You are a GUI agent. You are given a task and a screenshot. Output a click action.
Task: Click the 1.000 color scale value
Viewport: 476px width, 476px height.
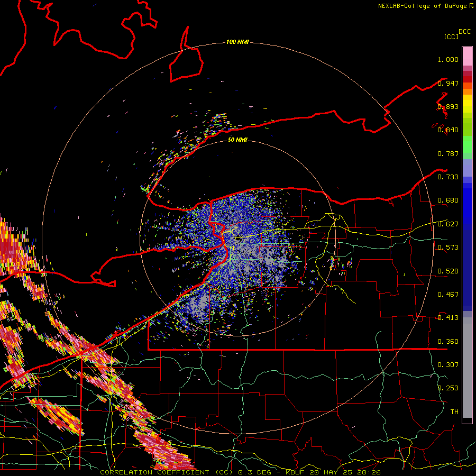point(448,59)
